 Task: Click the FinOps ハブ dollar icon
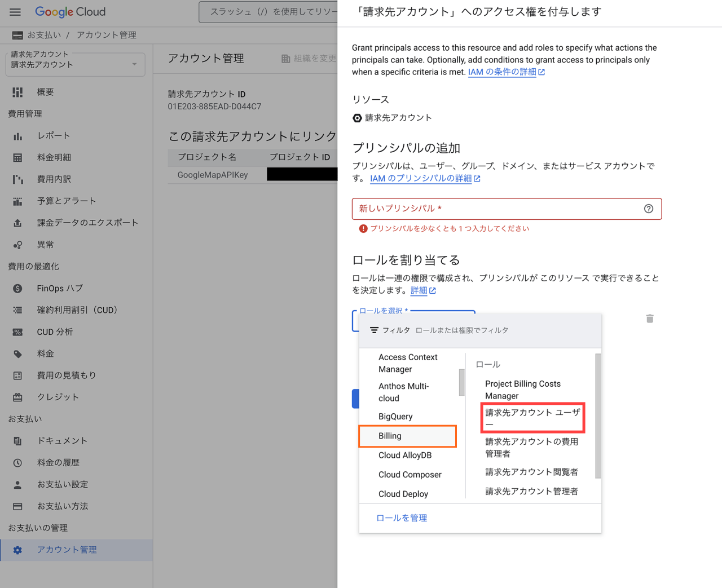pos(17,289)
